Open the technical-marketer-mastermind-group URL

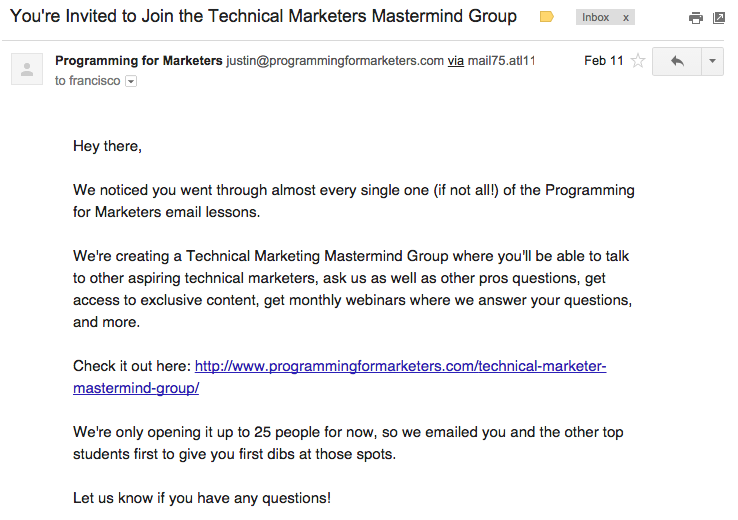click(339, 377)
